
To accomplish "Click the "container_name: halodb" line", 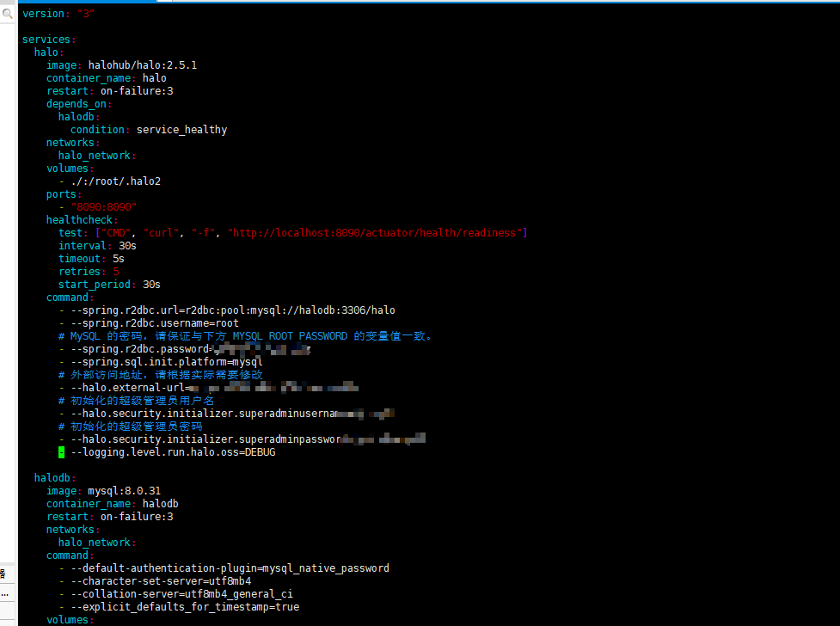I will [113, 503].
